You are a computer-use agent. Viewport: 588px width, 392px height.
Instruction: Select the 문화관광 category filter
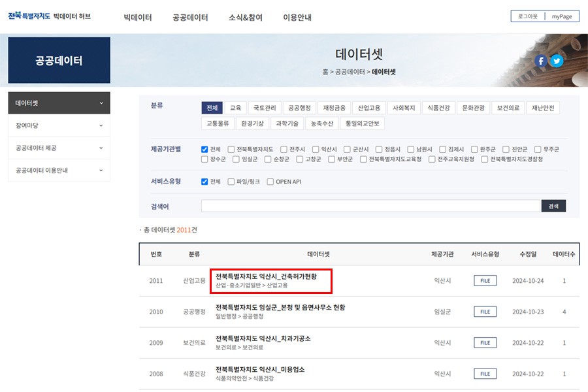473,108
